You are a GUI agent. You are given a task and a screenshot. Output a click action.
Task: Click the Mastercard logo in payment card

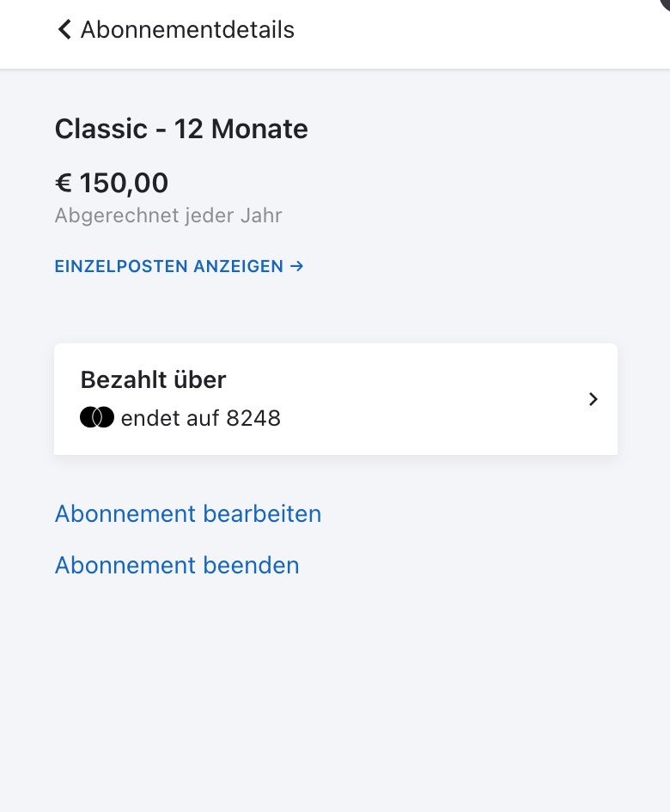pyautogui.click(x=97, y=417)
